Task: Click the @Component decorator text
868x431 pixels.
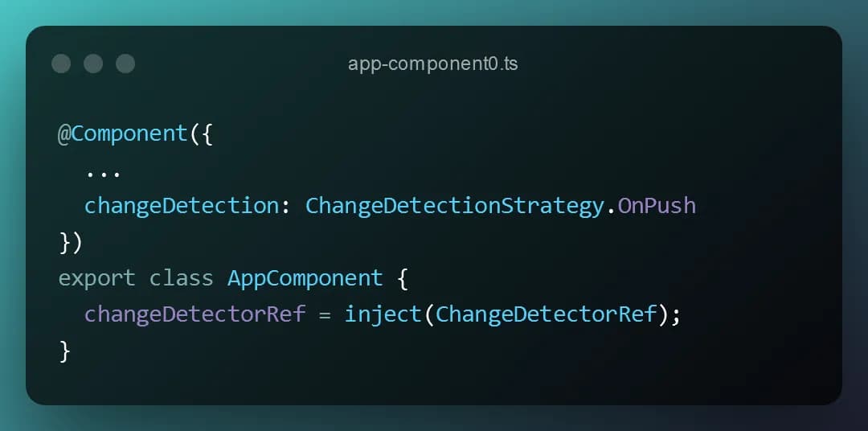Action: [123, 134]
